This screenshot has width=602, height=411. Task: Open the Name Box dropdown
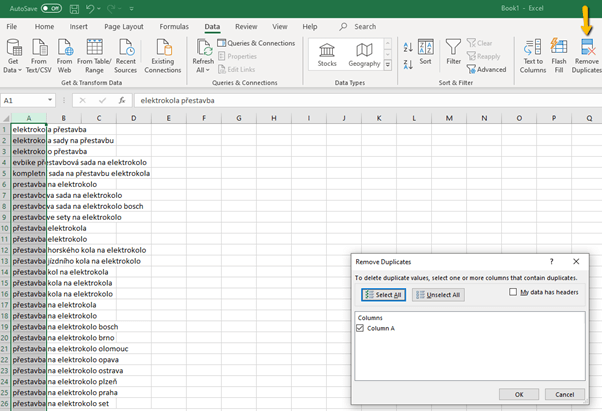[x=50, y=100]
